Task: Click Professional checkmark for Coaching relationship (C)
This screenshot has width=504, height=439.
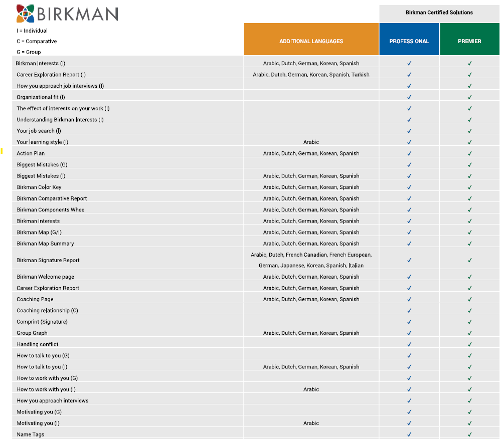Action: [409, 311]
